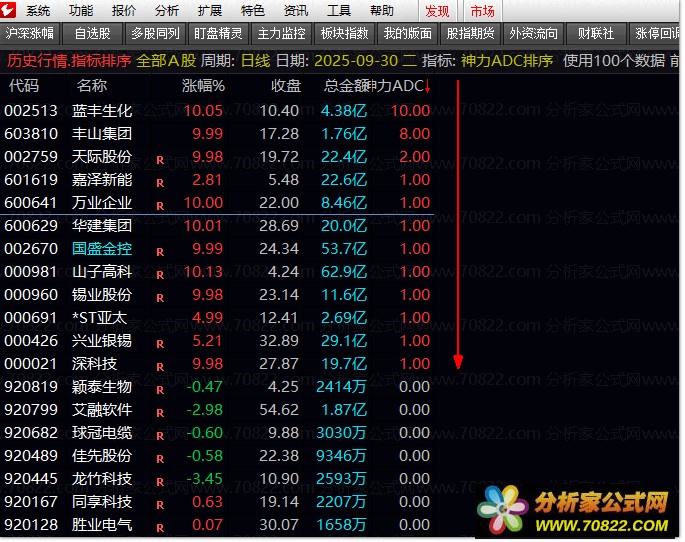
Task: Open the 帮助 menu
Action: pos(381,10)
